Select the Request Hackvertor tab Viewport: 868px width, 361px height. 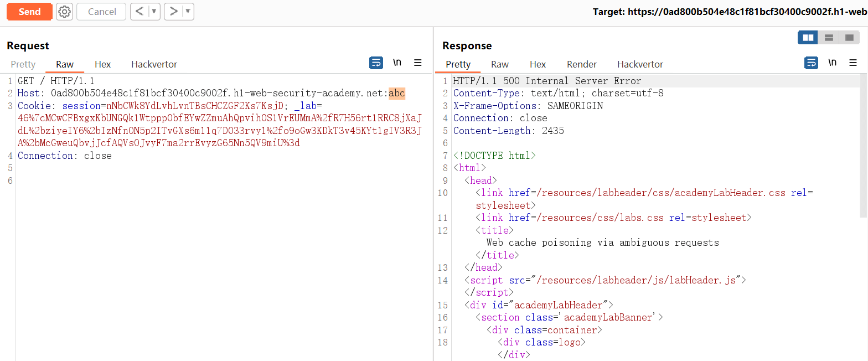(154, 64)
